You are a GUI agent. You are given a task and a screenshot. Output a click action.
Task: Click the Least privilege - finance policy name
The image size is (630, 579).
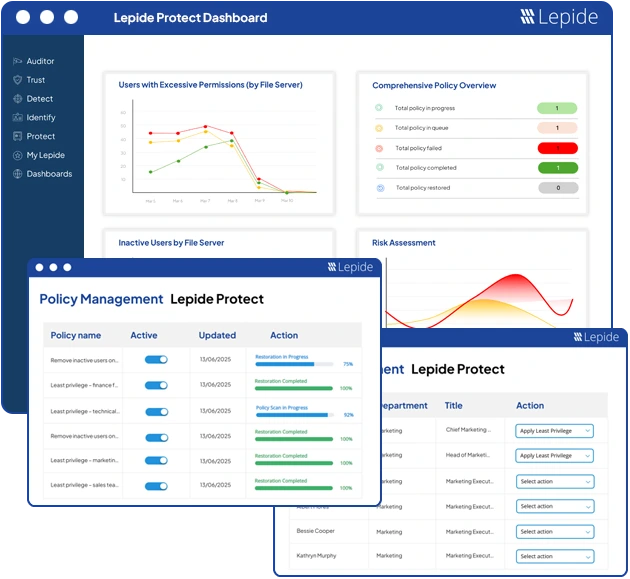84,385
